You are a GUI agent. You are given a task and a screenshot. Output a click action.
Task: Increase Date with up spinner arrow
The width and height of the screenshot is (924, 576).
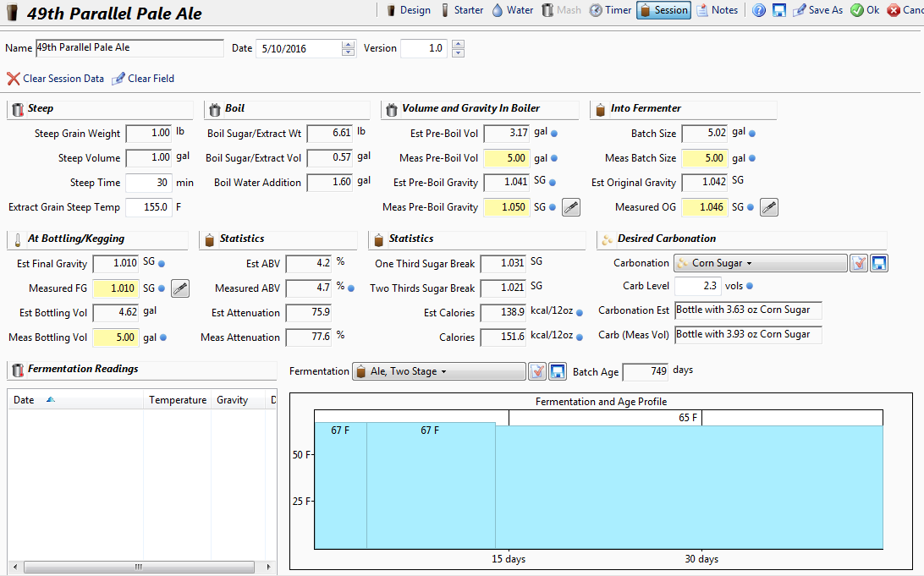click(x=349, y=44)
